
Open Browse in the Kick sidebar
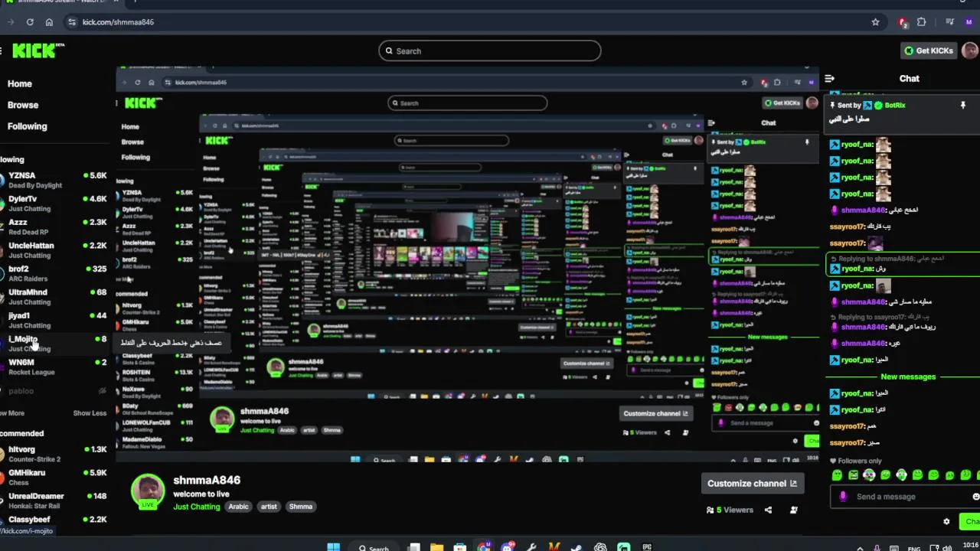[x=23, y=106]
